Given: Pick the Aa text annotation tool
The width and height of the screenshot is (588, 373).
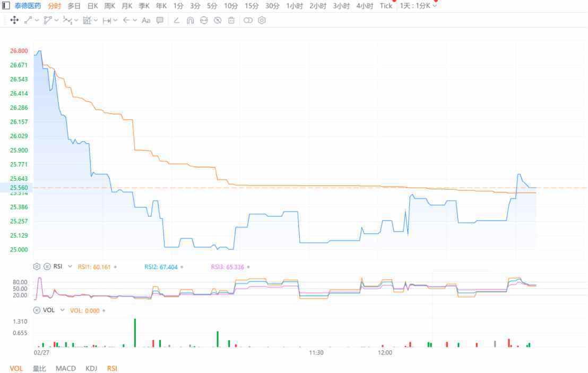Looking at the screenshot, I should [146, 20].
